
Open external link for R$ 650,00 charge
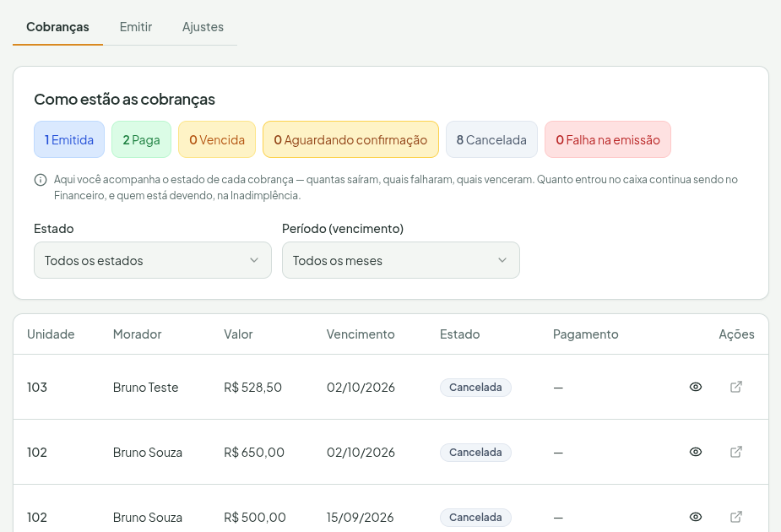pyautogui.click(x=736, y=452)
